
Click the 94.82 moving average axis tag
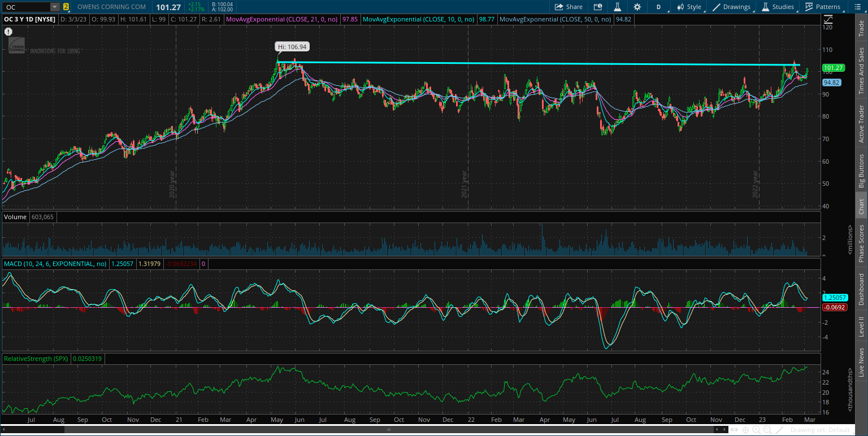(831, 82)
